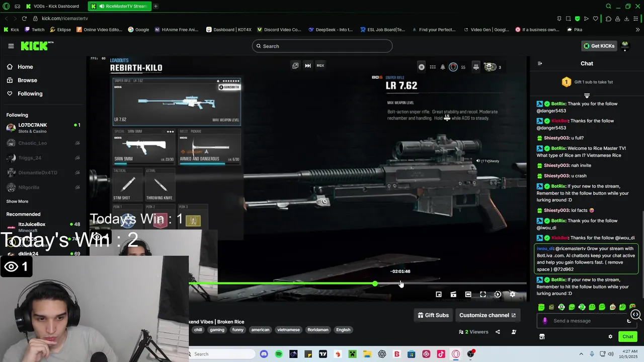Open DismantleDx4TD channel in sidebar
Screen dimensions: 644x362
(43, 172)
